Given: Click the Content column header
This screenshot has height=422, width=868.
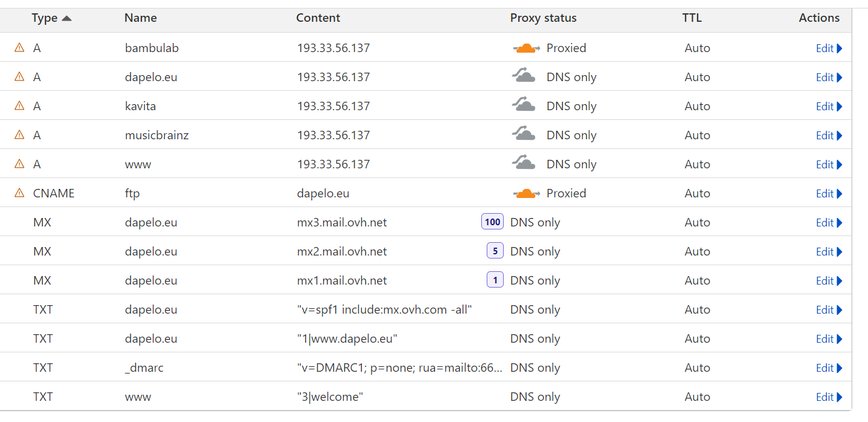Looking at the screenshot, I should (318, 18).
